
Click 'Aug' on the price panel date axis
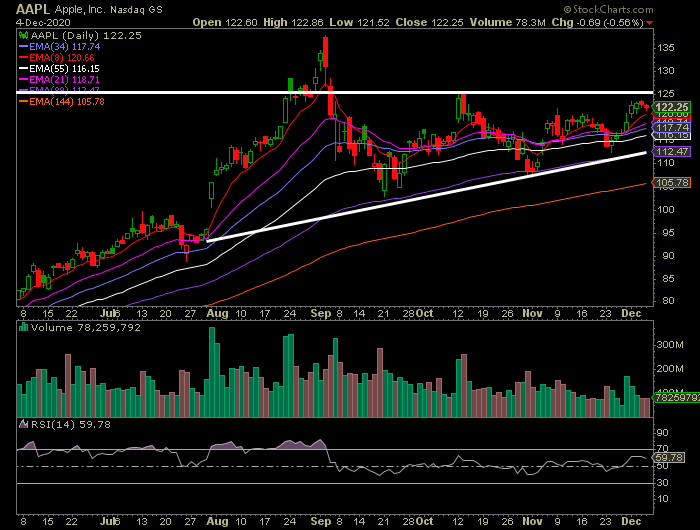217,313
